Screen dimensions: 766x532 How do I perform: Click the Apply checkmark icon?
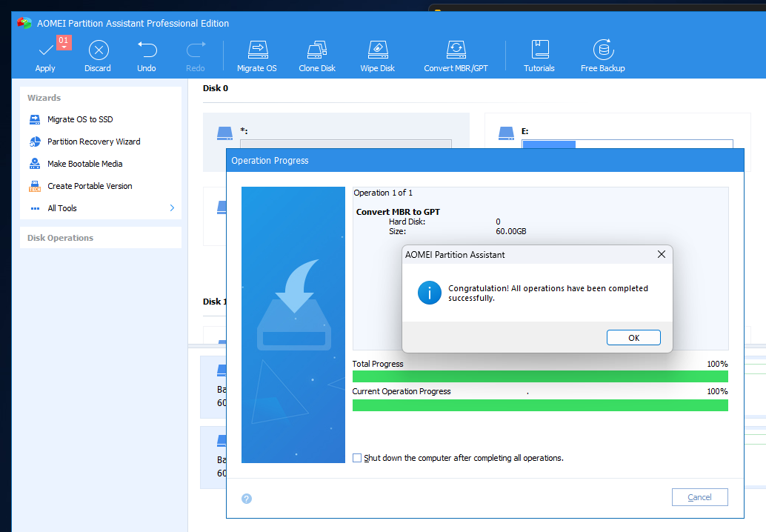pyautogui.click(x=46, y=50)
